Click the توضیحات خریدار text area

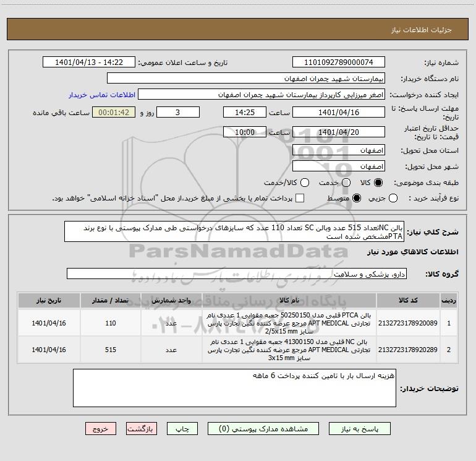[234, 388]
